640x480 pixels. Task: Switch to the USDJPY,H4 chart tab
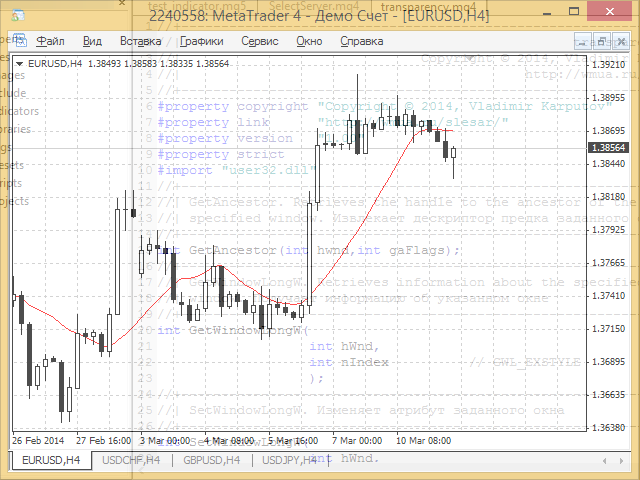tap(289, 460)
